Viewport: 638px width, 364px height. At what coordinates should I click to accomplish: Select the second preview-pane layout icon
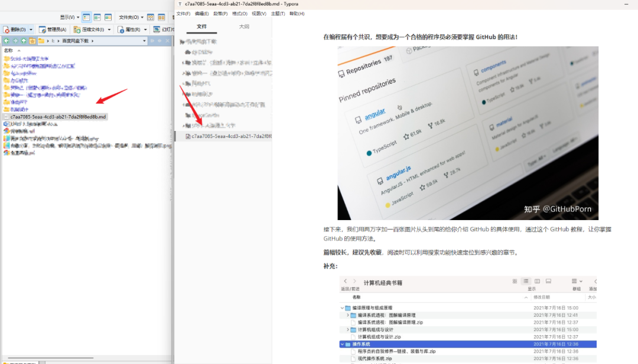(x=97, y=18)
